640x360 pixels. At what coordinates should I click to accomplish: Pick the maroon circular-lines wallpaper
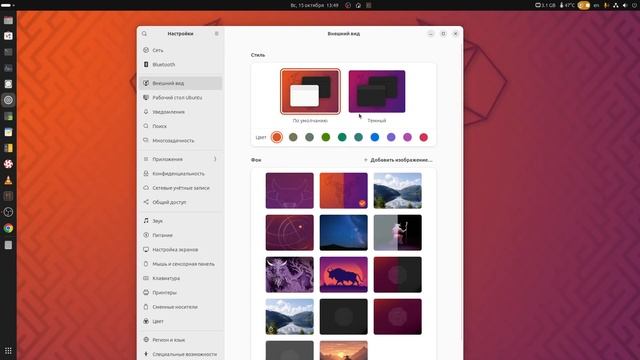coord(290,233)
